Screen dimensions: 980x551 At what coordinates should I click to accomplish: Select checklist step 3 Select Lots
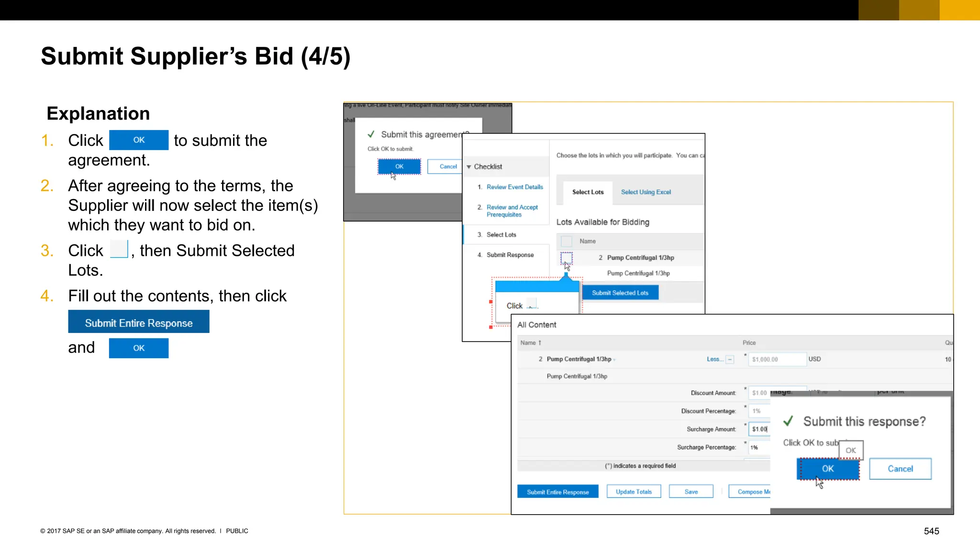501,235
